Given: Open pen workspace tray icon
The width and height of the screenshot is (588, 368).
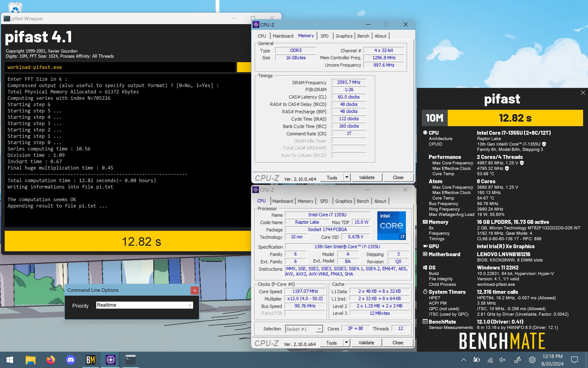Looking at the screenshot, I should 518,360.
